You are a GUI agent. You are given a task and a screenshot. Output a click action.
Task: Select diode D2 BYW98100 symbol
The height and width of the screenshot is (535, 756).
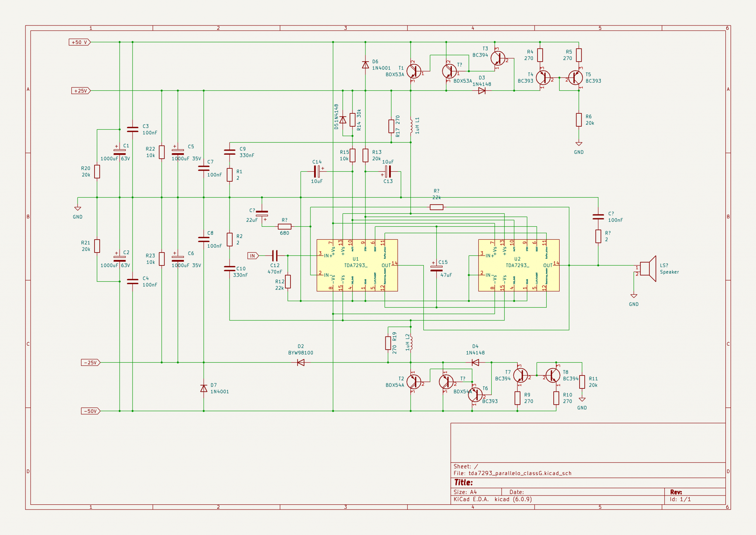pos(301,363)
